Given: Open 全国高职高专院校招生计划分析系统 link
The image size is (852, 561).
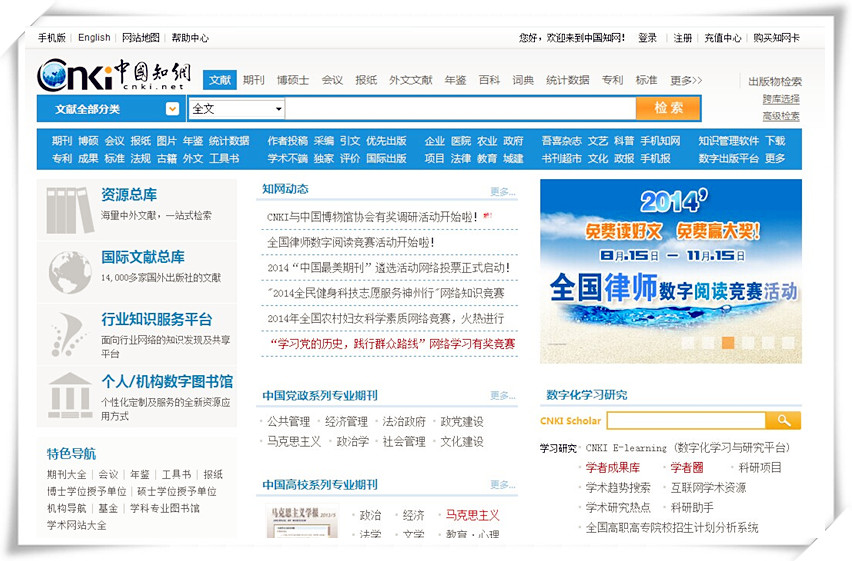Looking at the screenshot, I should point(672,527).
